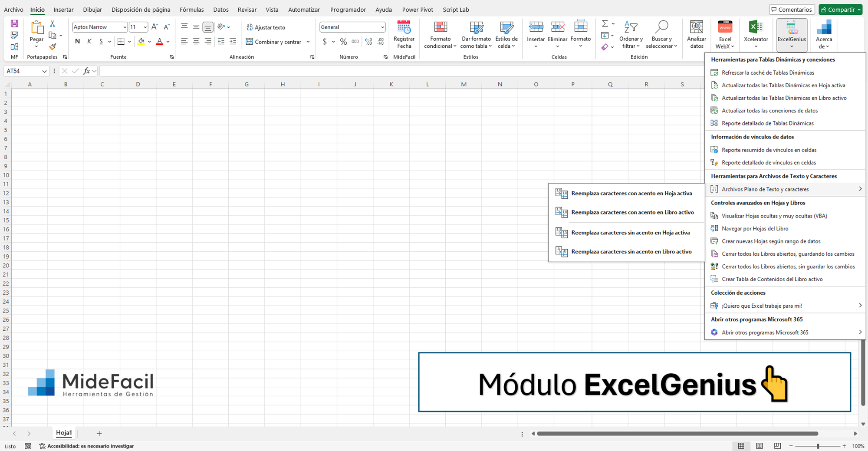Image resolution: width=868 pixels, height=451 pixels.
Task: Expand Abrir otros programas Microsoft 365 item
Action: click(x=785, y=332)
